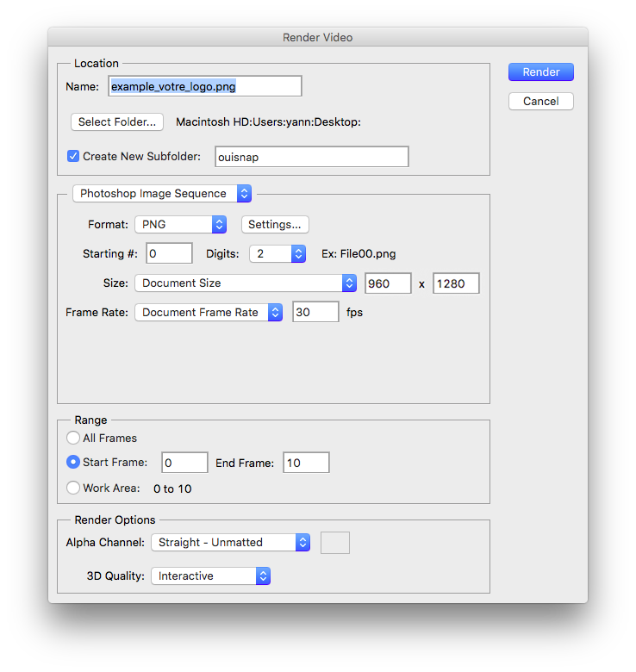The image size is (636, 672).
Task: Select the All Frames radio option
Action: coord(73,438)
